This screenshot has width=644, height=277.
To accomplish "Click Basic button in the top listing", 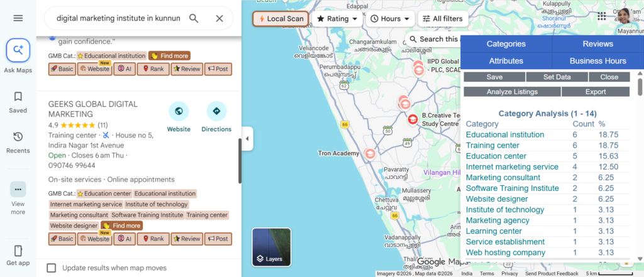I will coord(62,69).
